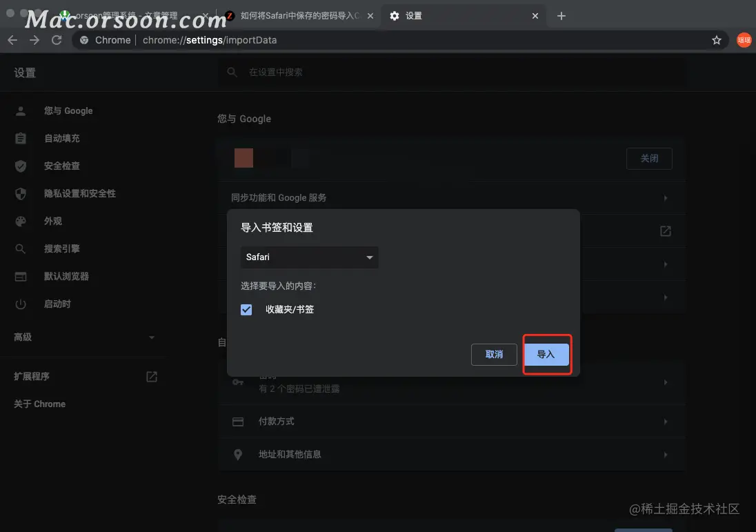
Task: Select the 设置 tab
Action: [463, 15]
